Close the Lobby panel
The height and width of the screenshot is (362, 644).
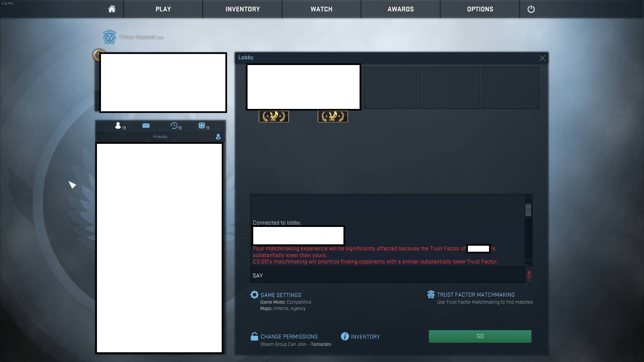542,58
